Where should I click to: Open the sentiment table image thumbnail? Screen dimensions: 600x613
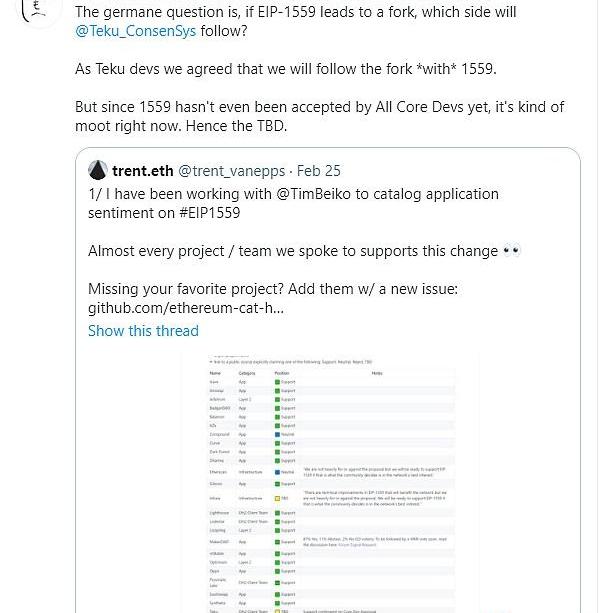coord(329,480)
